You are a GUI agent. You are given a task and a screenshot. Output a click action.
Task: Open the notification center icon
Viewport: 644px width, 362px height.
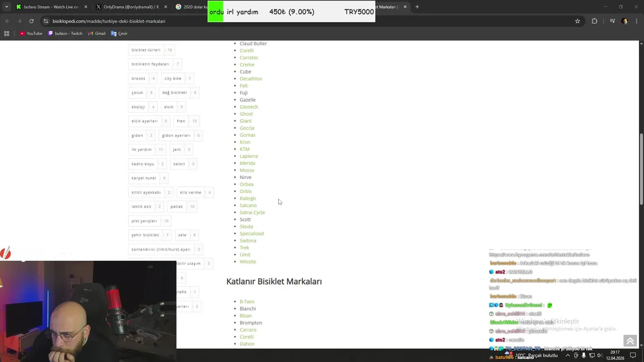point(633,355)
